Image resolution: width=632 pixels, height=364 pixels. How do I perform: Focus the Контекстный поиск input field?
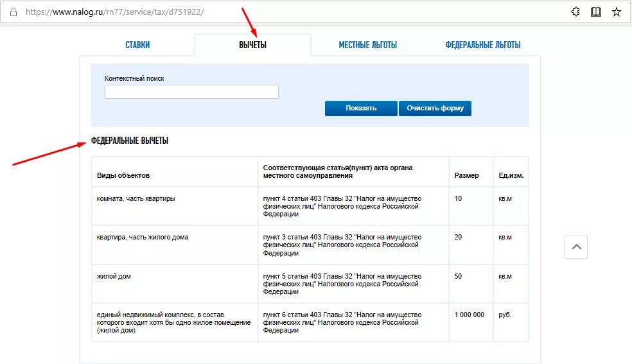191,92
